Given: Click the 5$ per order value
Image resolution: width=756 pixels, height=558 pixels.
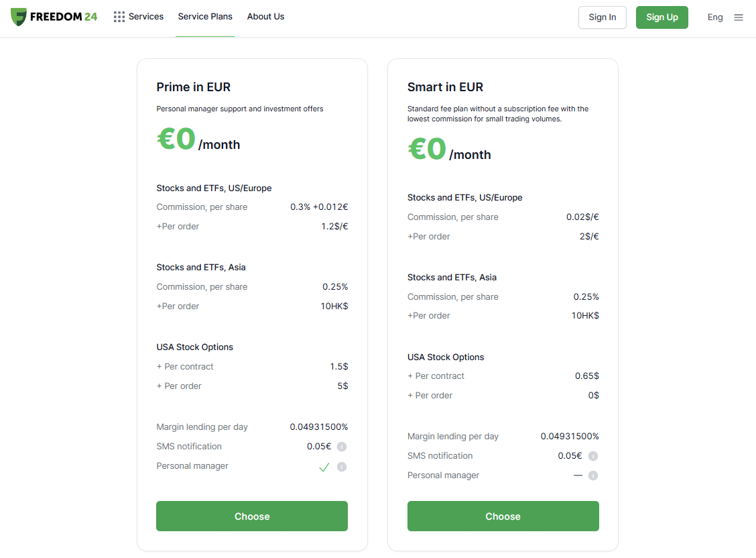Looking at the screenshot, I should point(342,386).
